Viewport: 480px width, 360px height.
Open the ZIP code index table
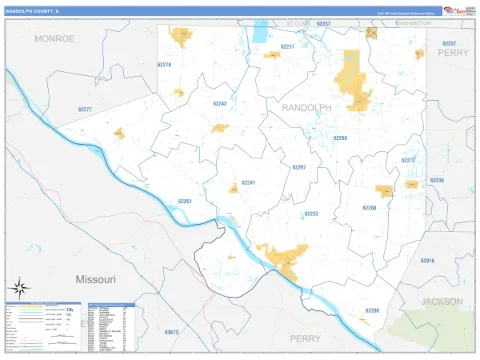pyautogui.click(x=112, y=327)
